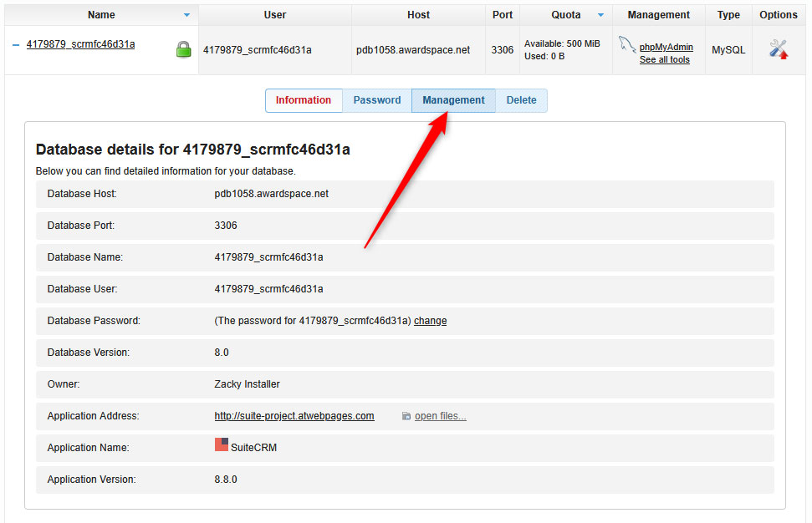Open the Quota column sort dropdown
The height and width of the screenshot is (523, 812).
coord(600,15)
